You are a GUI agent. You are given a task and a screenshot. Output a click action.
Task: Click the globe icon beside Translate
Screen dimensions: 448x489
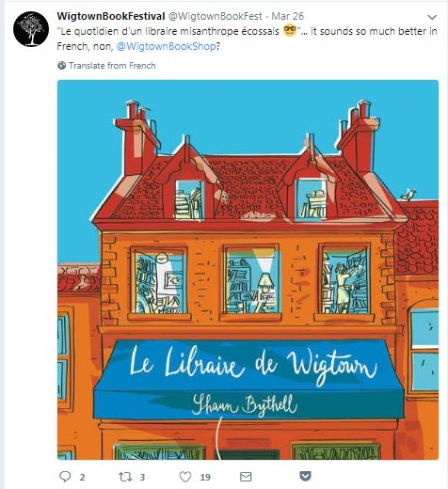(x=62, y=66)
